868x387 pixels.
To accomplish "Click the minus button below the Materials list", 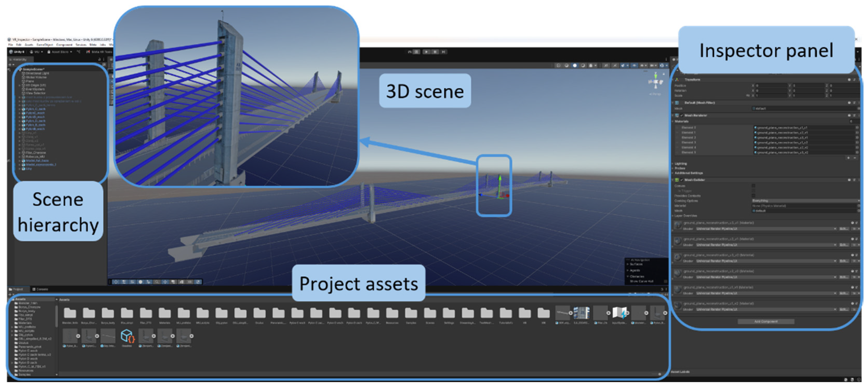I will pyautogui.click(x=855, y=158).
